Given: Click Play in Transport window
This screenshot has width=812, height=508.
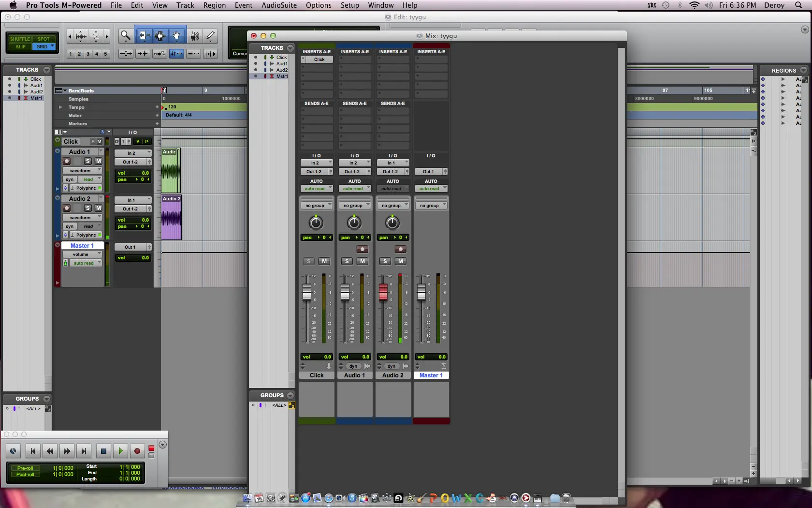Looking at the screenshot, I should [120, 451].
